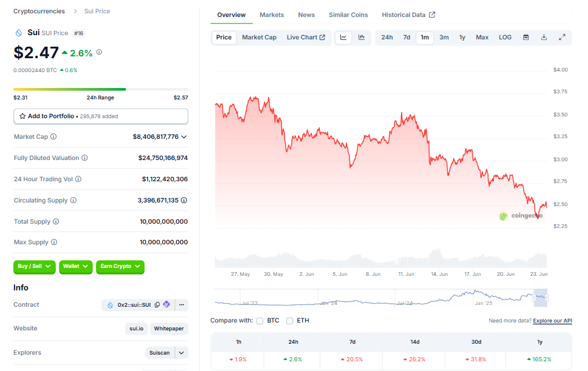The image size is (588, 371).
Task: Click external link icon beside Historical Data
Action: pos(432,15)
